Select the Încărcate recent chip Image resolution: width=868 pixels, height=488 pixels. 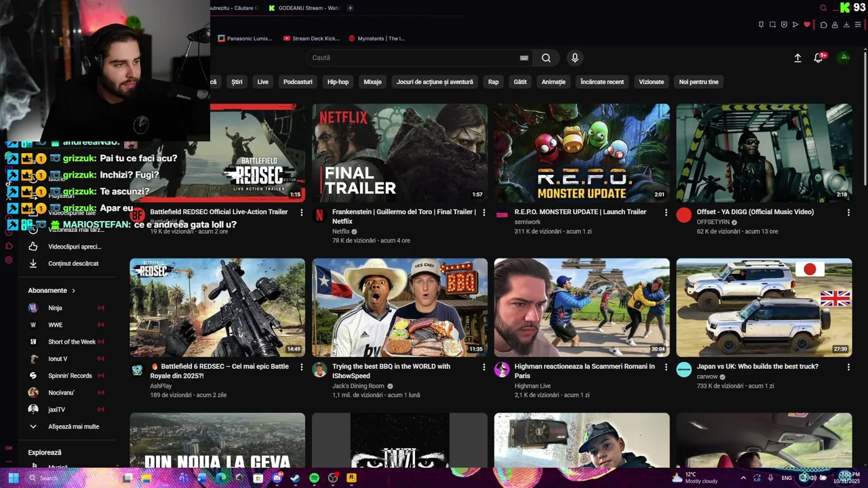tap(602, 82)
